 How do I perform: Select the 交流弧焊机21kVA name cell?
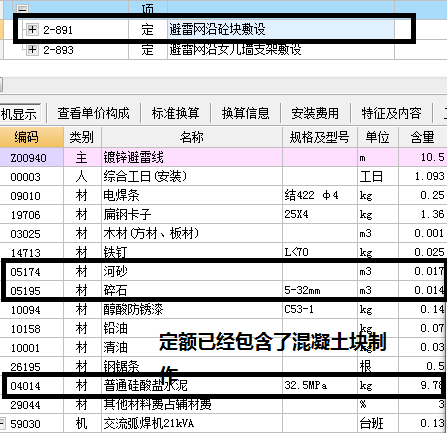[192, 423]
